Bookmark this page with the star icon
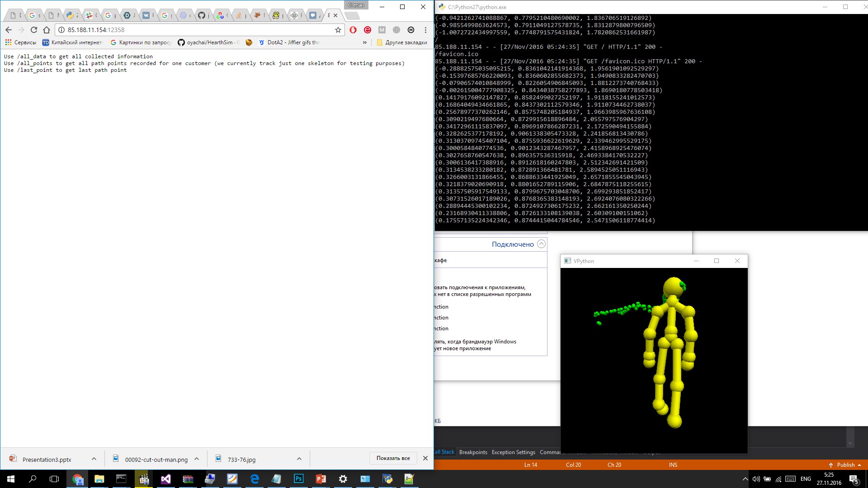The width and height of the screenshot is (868, 488). pyautogui.click(x=338, y=30)
